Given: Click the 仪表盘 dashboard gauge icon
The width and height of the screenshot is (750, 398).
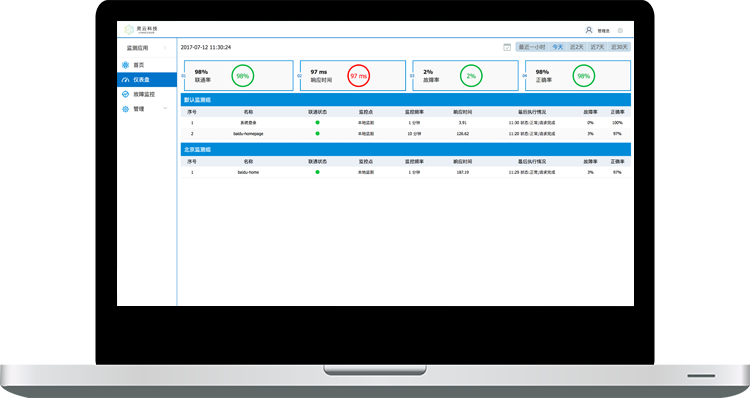Looking at the screenshot, I should pos(125,80).
